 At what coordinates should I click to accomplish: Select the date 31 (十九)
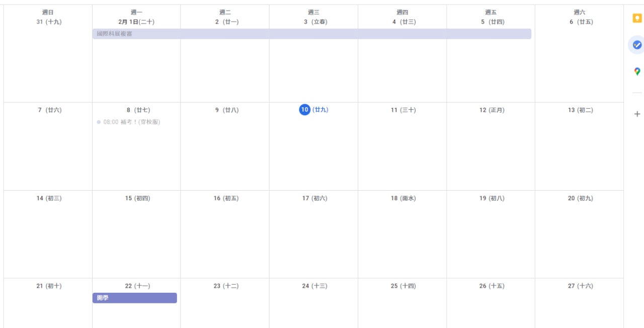pos(49,22)
